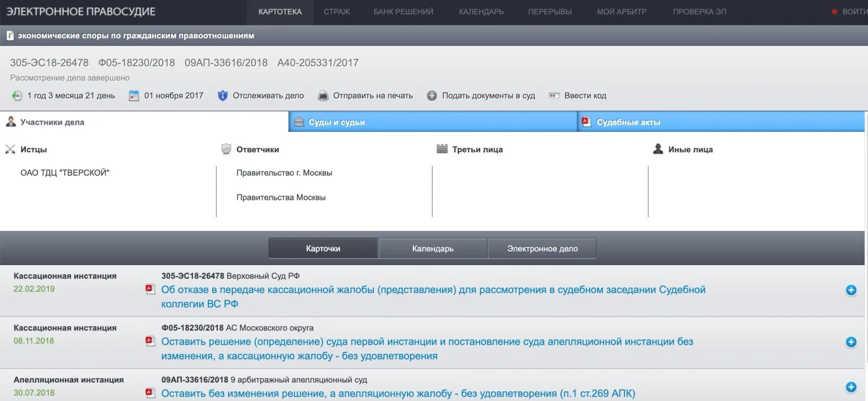This screenshot has height=401, width=868.
Task: Click date 22.02.2019
Action: [x=34, y=289]
